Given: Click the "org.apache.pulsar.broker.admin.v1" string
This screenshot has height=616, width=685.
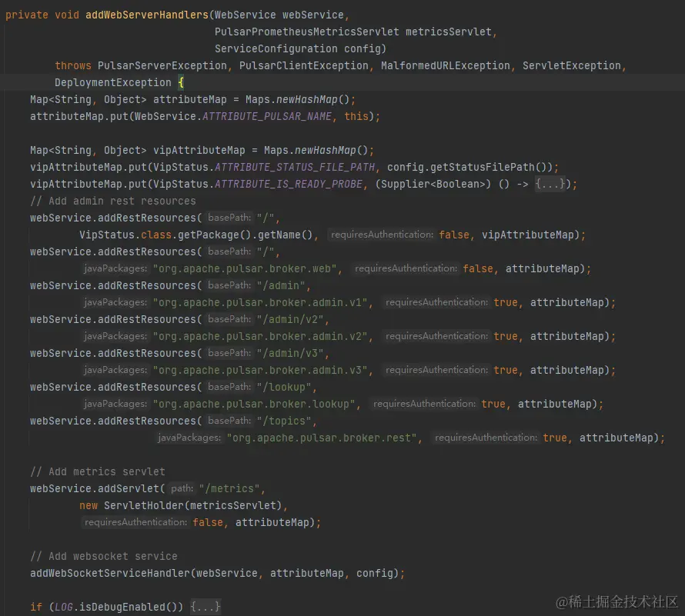Looking at the screenshot, I should (x=260, y=302).
